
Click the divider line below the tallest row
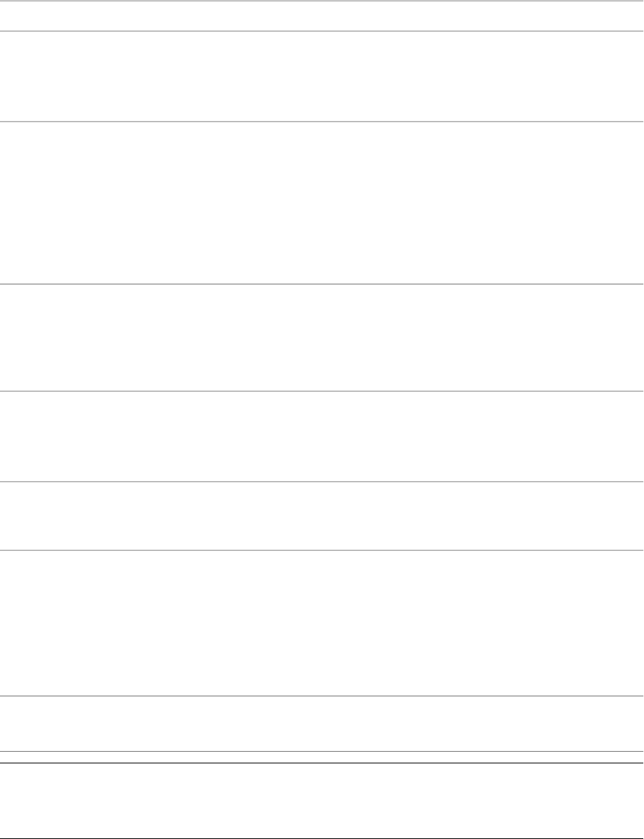click(322, 284)
